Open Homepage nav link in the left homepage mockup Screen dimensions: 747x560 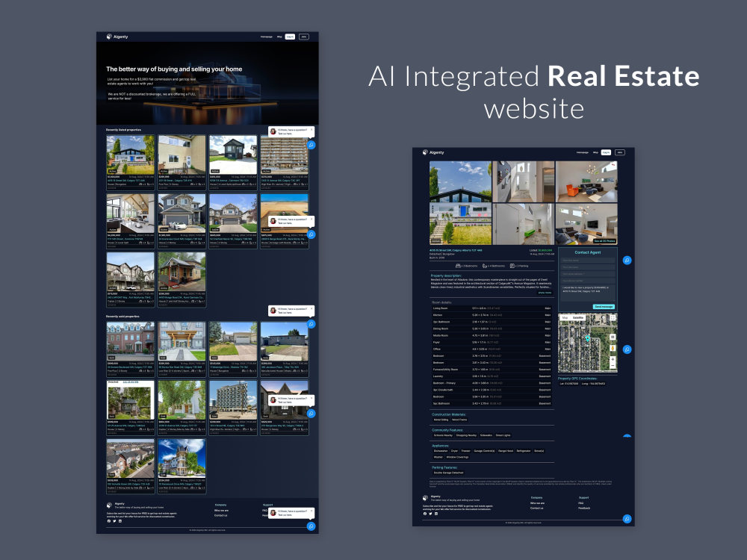pos(267,37)
